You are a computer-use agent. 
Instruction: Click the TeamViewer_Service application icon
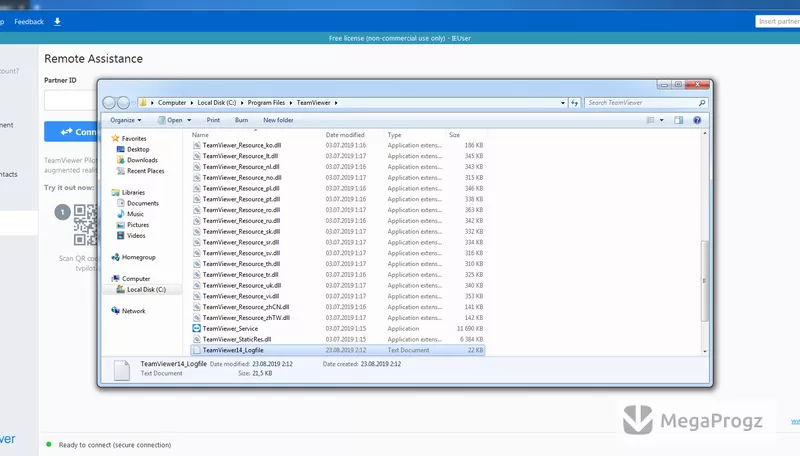coord(196,328)
